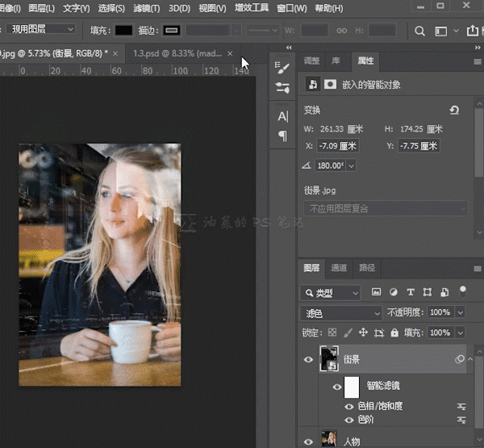This screenshot has height=448, width=484.
Task: Open the adjustments sliders panel icon
Action: tap(282, 88)
